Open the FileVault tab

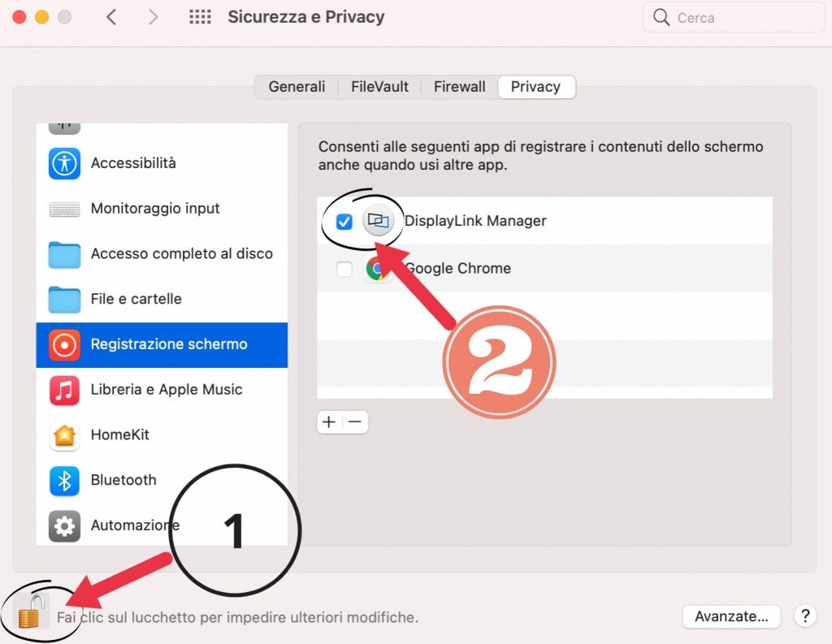pos(379,87)
